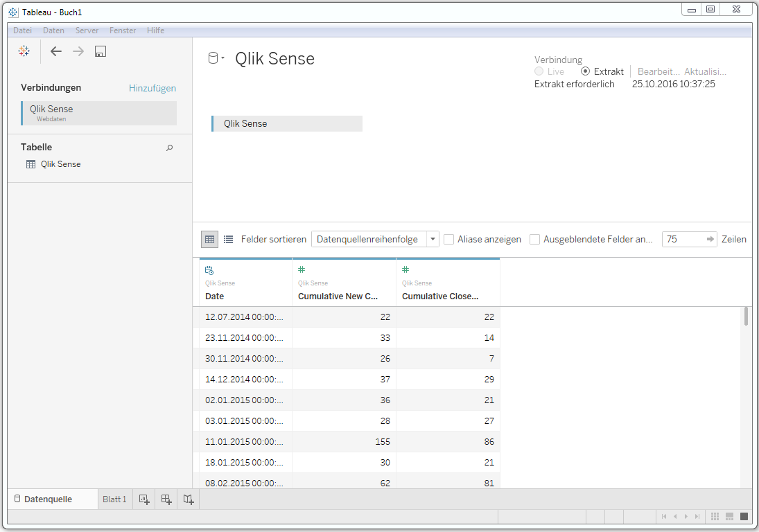Screen dimensions: 759x532
Task: Click the extract timestamp 25.10.2016 10:37:25
Action: coord(673,84)
